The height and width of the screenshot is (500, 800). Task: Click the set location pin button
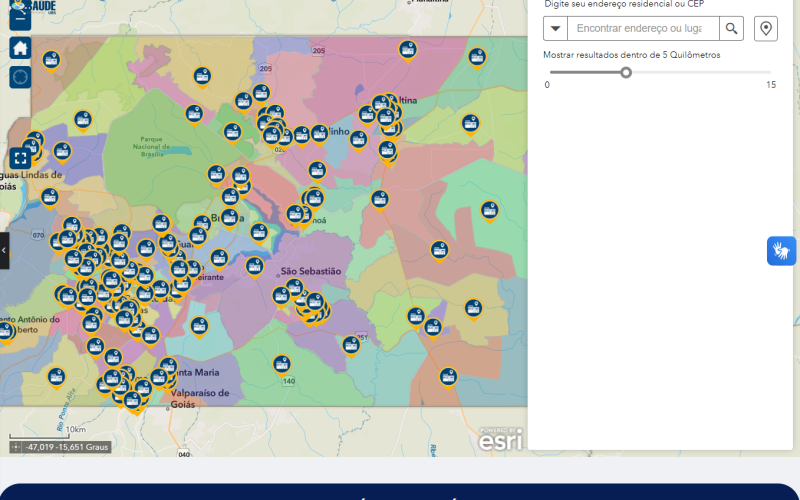click(x=766, y=29)
